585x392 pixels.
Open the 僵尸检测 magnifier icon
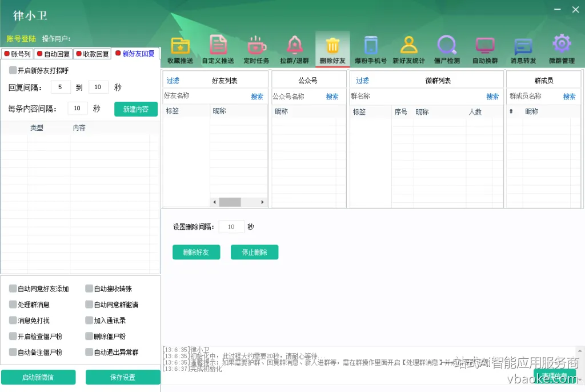pos(447,50)
